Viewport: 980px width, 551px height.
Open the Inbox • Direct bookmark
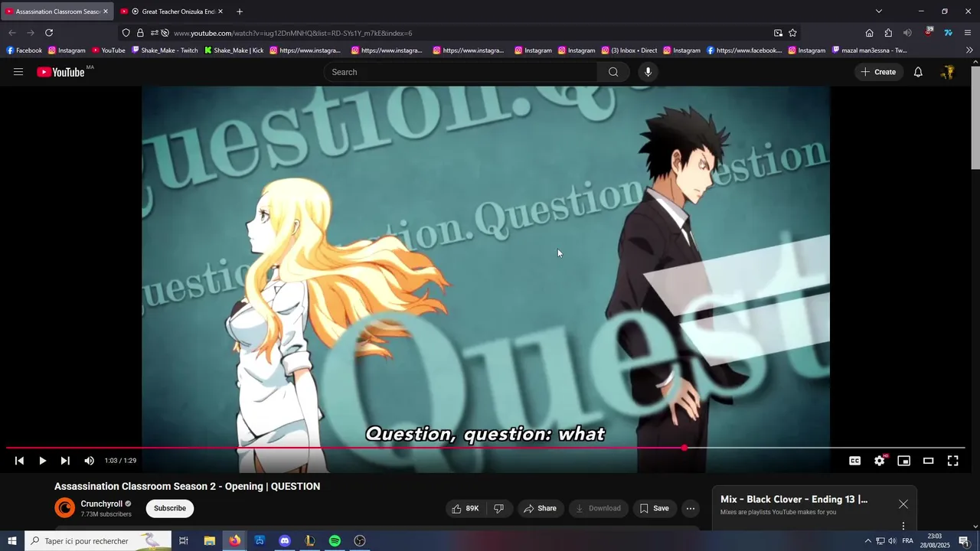(629, 51)
